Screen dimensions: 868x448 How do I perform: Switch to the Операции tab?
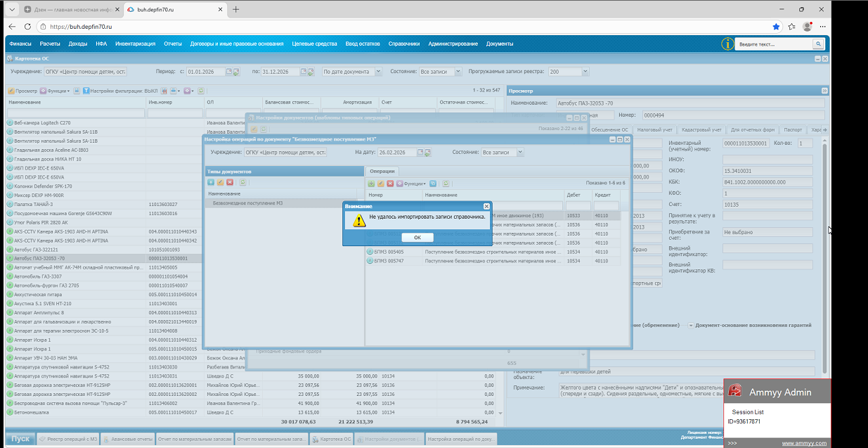(382, 171)
